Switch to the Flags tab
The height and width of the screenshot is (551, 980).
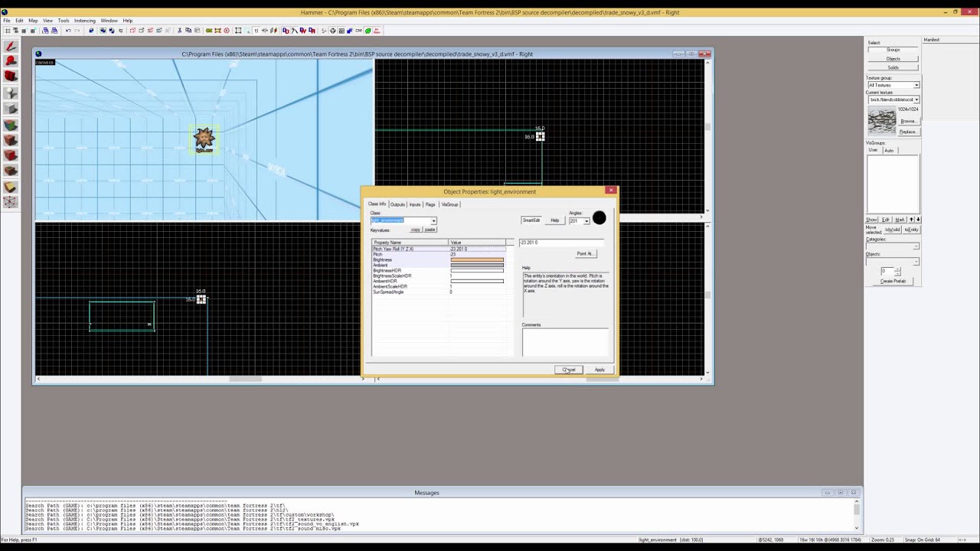430,204
